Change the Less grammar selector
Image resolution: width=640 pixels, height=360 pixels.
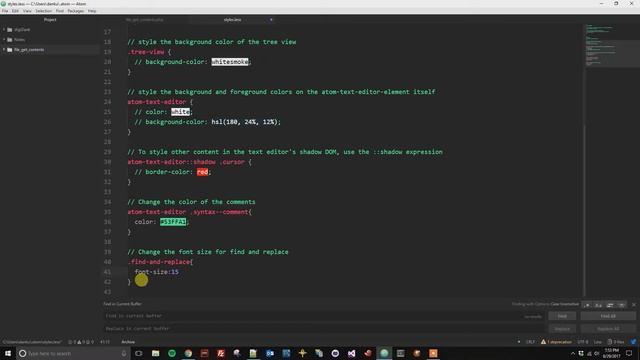pos(598,342)
